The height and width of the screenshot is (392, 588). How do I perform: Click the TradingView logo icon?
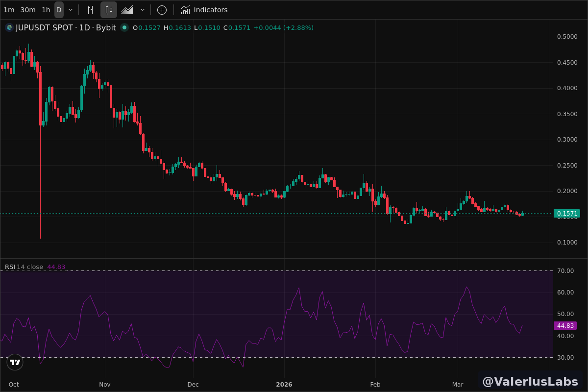point(15,362)
